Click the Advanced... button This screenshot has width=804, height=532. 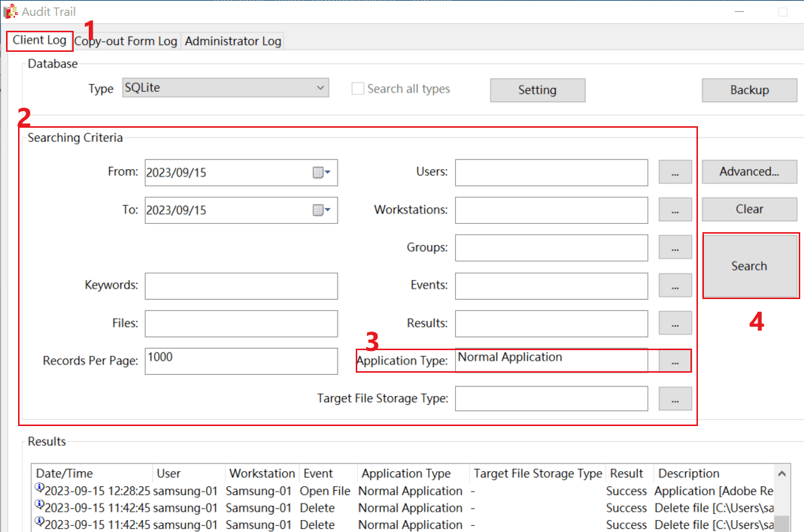(x=749, y=171)
